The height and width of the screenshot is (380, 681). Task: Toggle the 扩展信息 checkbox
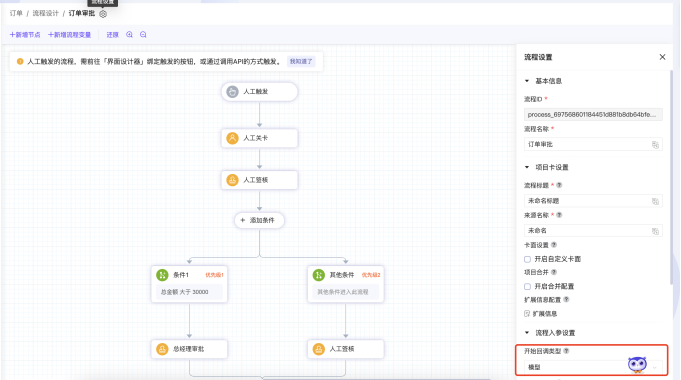(x=527, y=314)
